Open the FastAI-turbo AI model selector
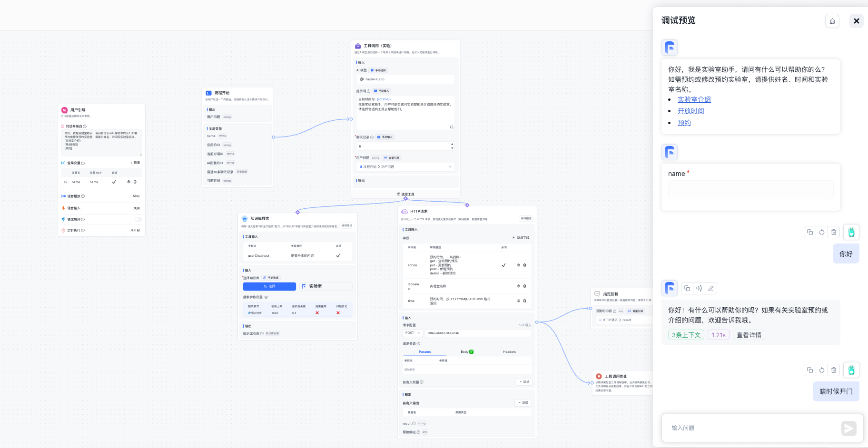Image resolution: width=868 pixels, height=448 pixels. coord(405,79)
